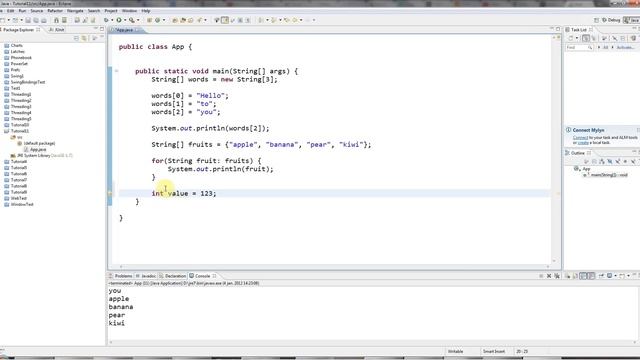
Task: Toggle Link with Editor in Package Explorer
Action: tap(84, 38)
